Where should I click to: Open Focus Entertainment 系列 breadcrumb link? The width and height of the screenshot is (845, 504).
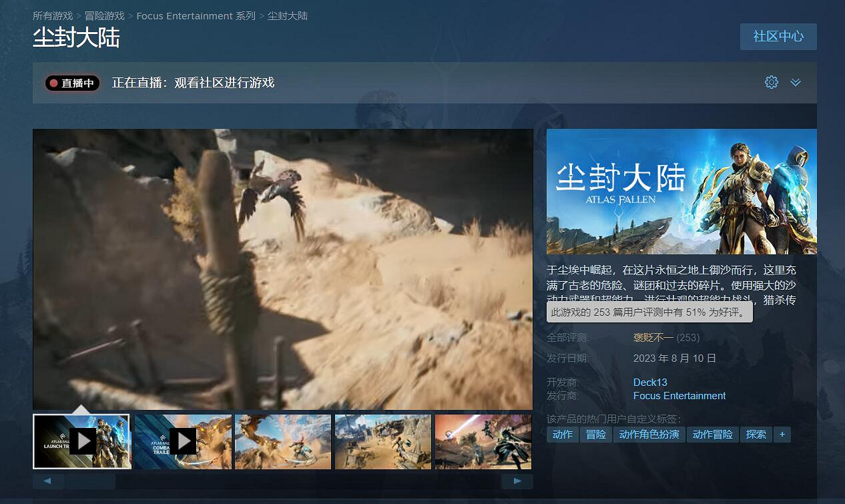196,15
